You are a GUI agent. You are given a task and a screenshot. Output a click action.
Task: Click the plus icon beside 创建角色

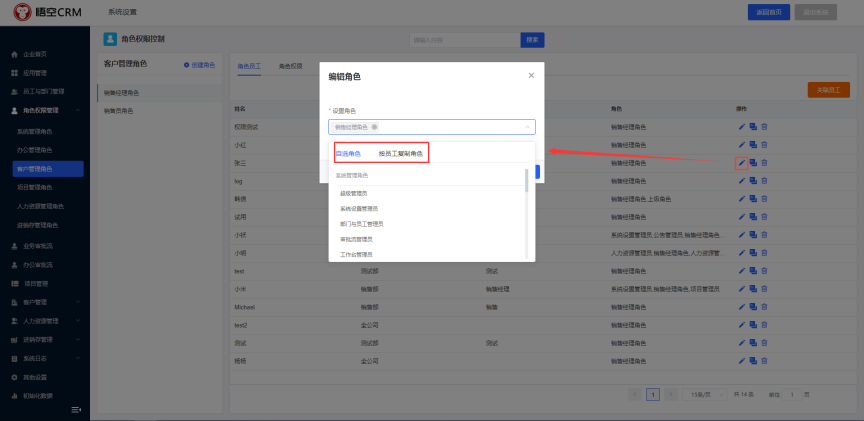(186, 65)
